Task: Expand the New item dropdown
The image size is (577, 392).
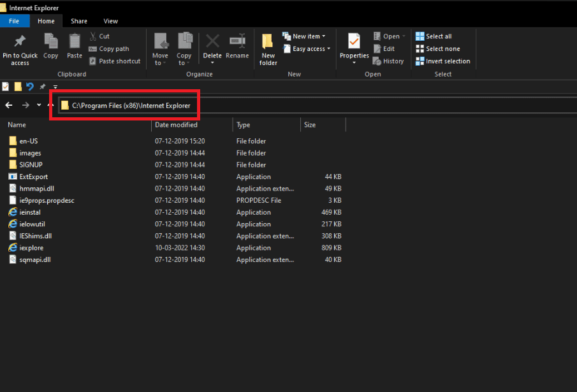Action: pyautogui.click(x=309, y=36)
